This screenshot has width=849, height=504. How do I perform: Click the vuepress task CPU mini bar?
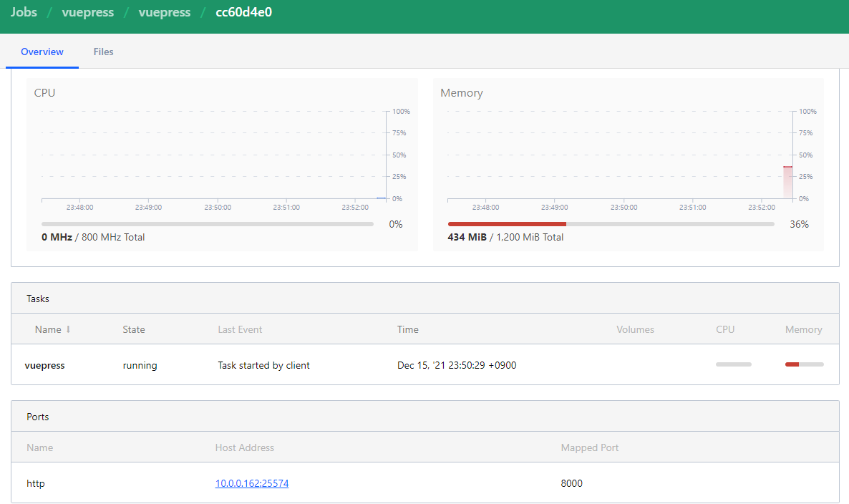coord(734,364)
